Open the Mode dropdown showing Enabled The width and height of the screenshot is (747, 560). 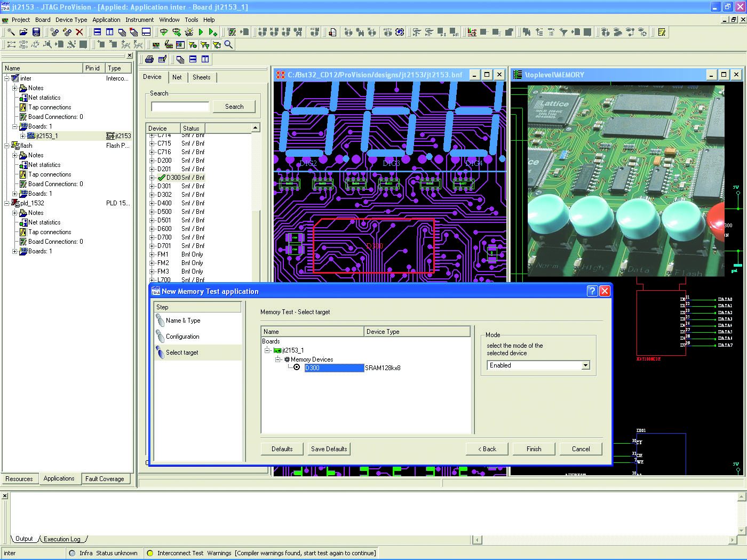click(x=585, y=365)
